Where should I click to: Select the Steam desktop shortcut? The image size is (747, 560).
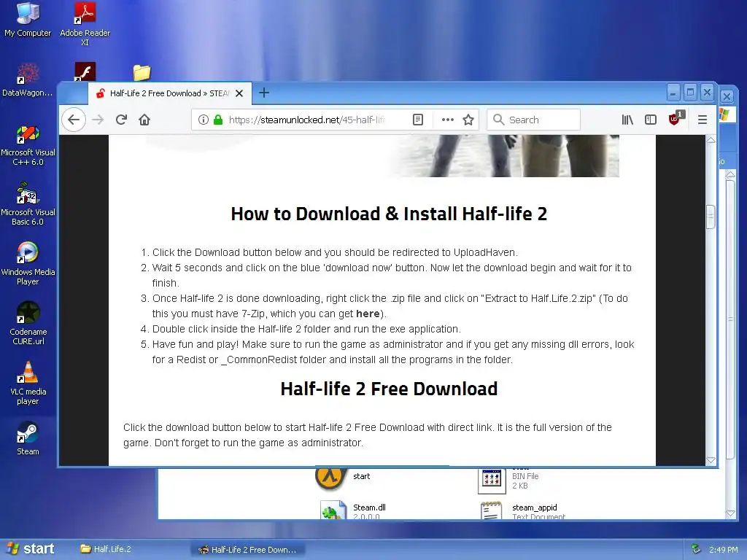point(28,438)
